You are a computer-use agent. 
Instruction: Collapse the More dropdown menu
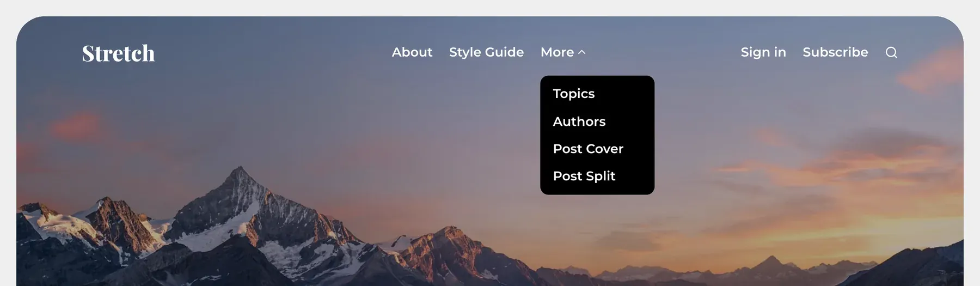(563, 52)
